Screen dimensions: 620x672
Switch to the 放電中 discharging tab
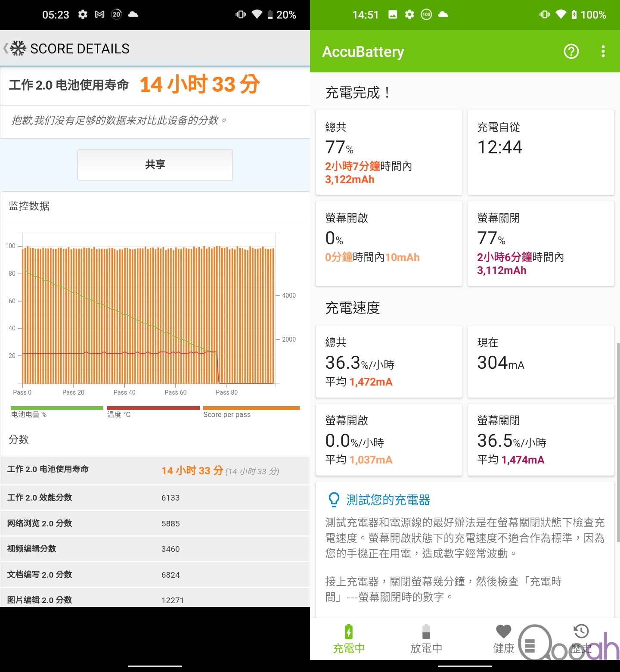[x=426, y=639]
